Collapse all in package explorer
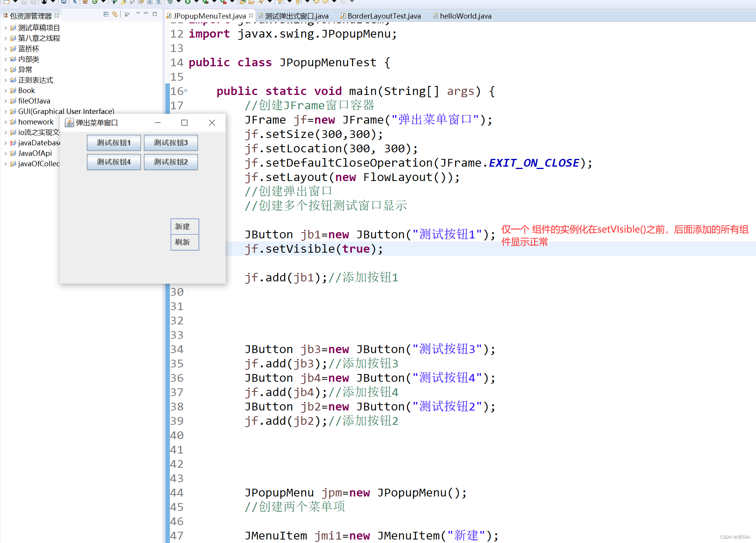Screen dimensions: 756x543 [106, 14]
